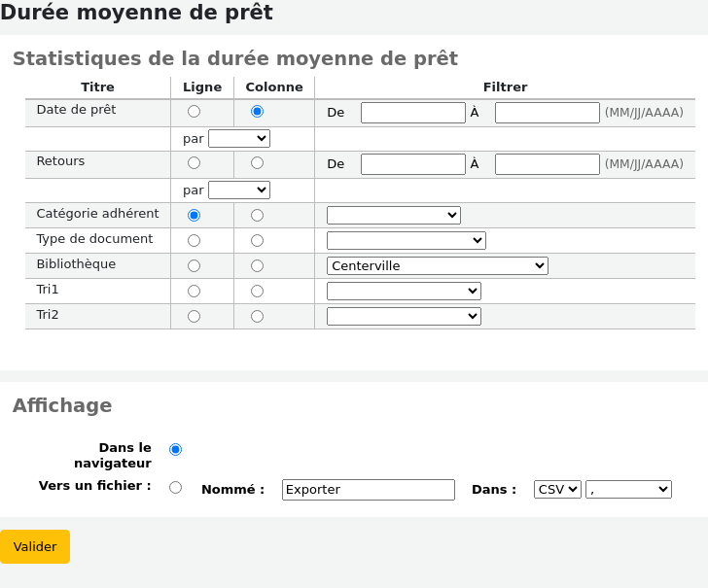
Task: Click the Filtrer column header
Action: click(x=506, y=87)
